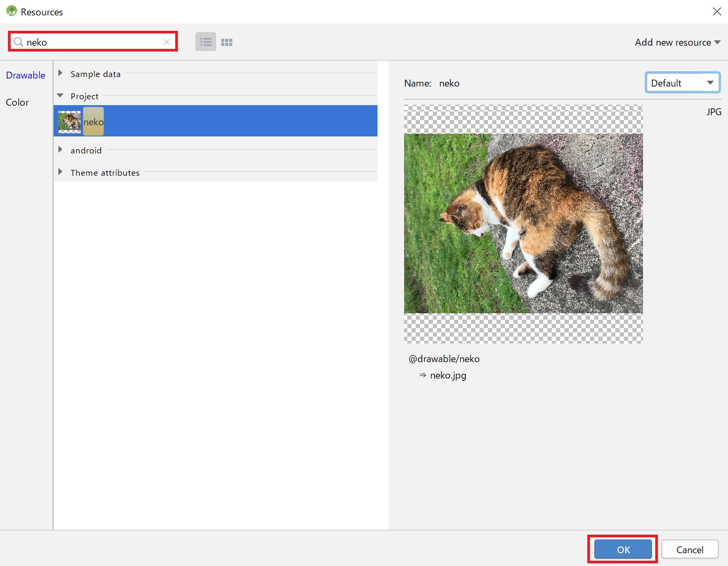Switch to grid view mode
The width and height of the screenshot is (728, 566).
coord(227,42)
